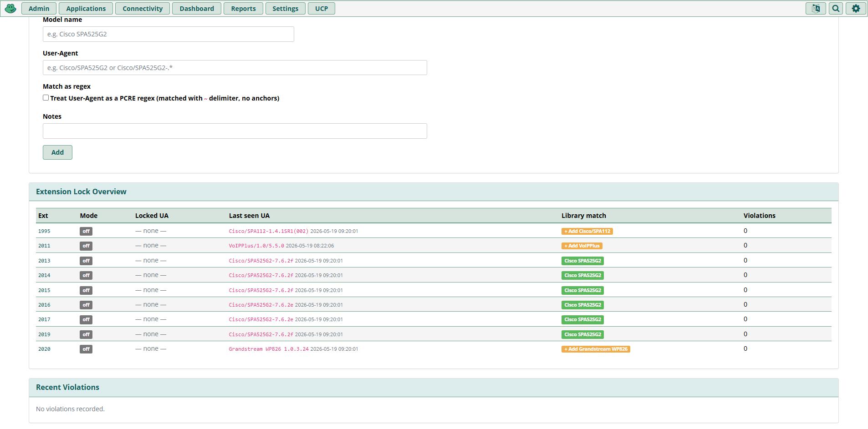
Task: Click the FreePBX frog logo icon
Action: [10, 8]
